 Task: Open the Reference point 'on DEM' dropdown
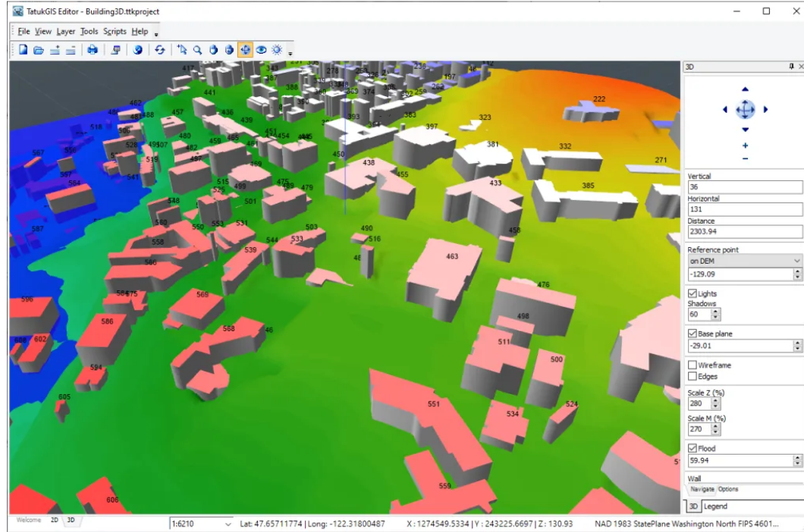click(743, 261)
